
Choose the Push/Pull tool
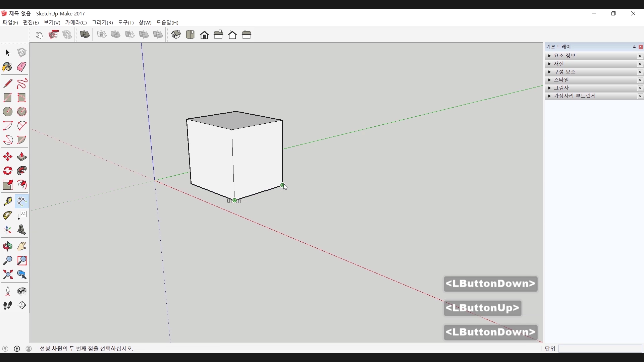[22, 157]
